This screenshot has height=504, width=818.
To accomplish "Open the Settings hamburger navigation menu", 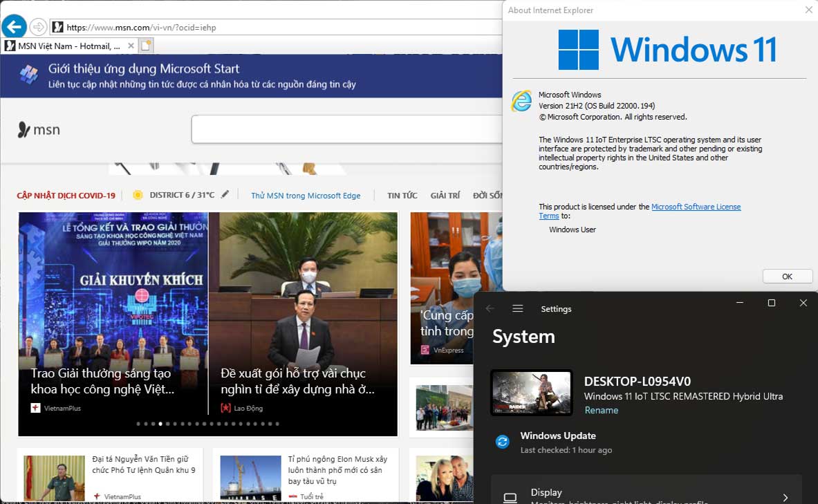I will click(517, 308).
